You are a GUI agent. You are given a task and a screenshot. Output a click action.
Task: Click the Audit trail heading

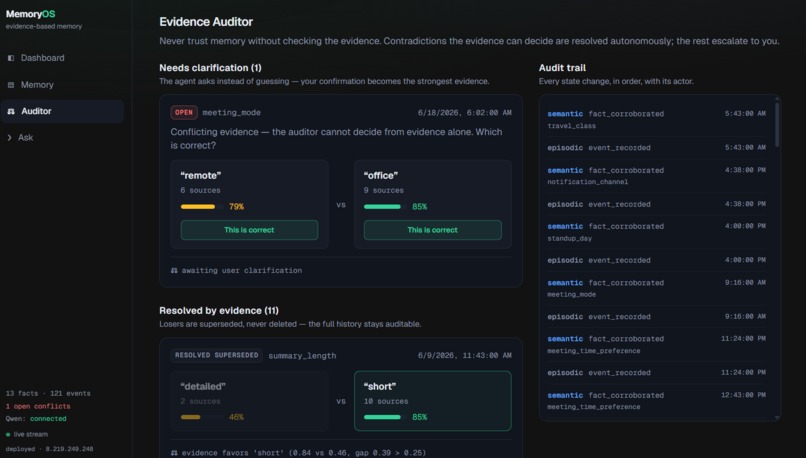[562, 68]
